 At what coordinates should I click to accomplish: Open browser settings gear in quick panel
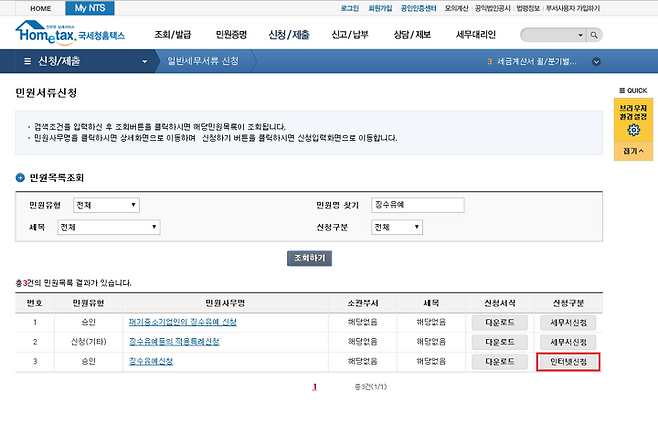[633, 130]
